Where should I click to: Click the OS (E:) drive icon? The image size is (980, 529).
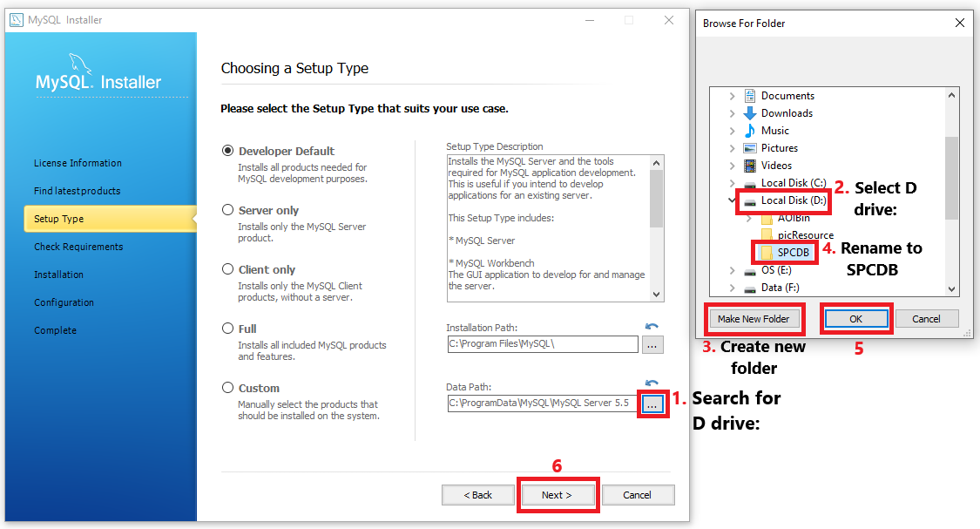coord(750,271)
